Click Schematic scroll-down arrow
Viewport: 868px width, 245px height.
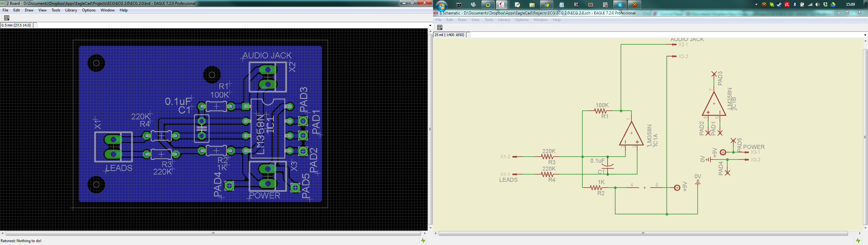865,228
